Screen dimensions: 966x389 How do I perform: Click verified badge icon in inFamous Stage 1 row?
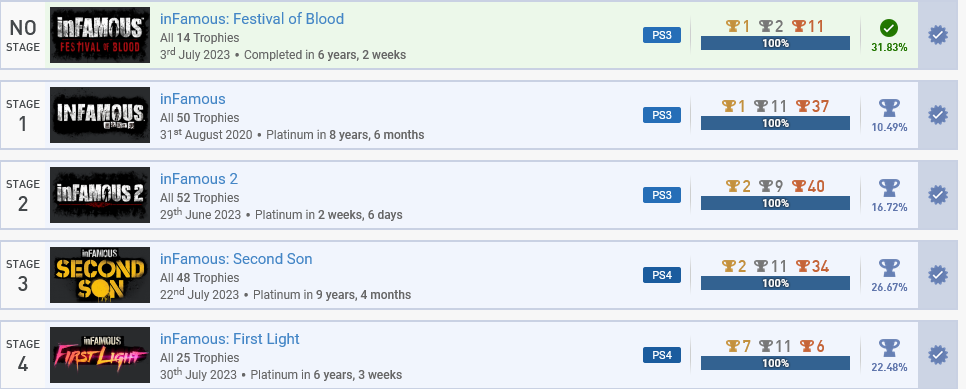(938, 115)
